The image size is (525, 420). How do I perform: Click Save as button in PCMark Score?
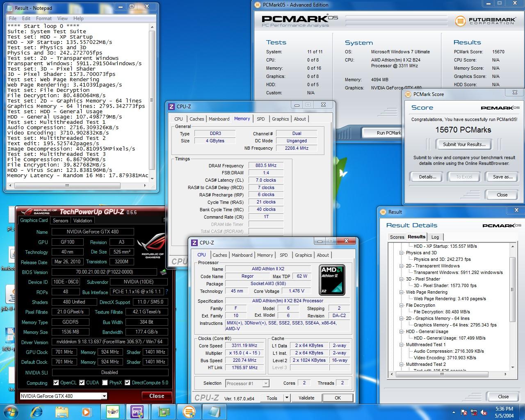pos(503,177)
